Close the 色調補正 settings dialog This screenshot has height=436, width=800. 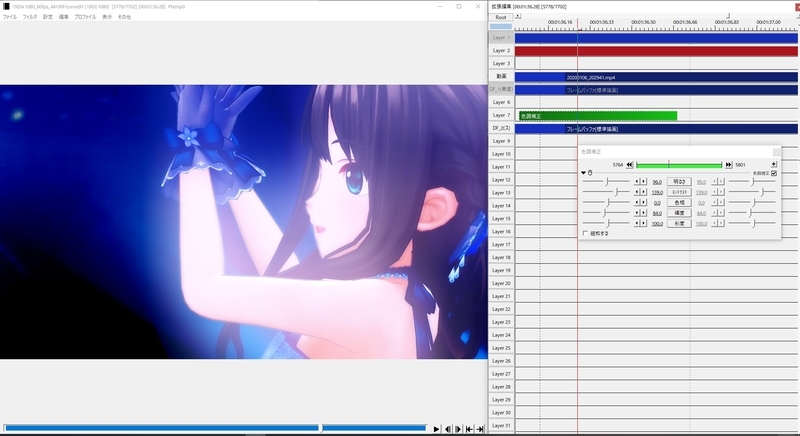pos(776,152)
